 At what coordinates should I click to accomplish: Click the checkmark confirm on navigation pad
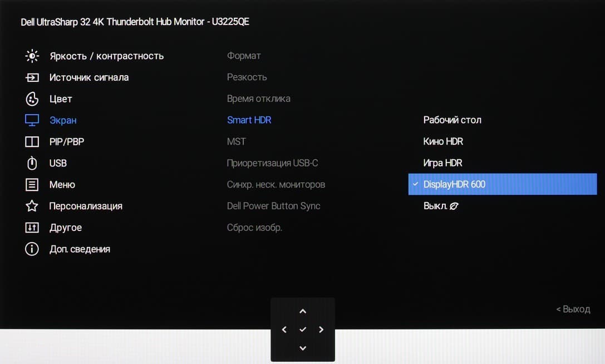[303, 329]
